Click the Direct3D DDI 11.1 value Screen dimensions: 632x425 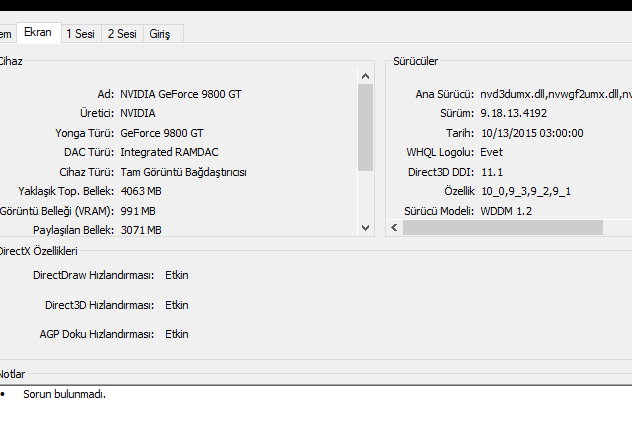pos(491,172)
